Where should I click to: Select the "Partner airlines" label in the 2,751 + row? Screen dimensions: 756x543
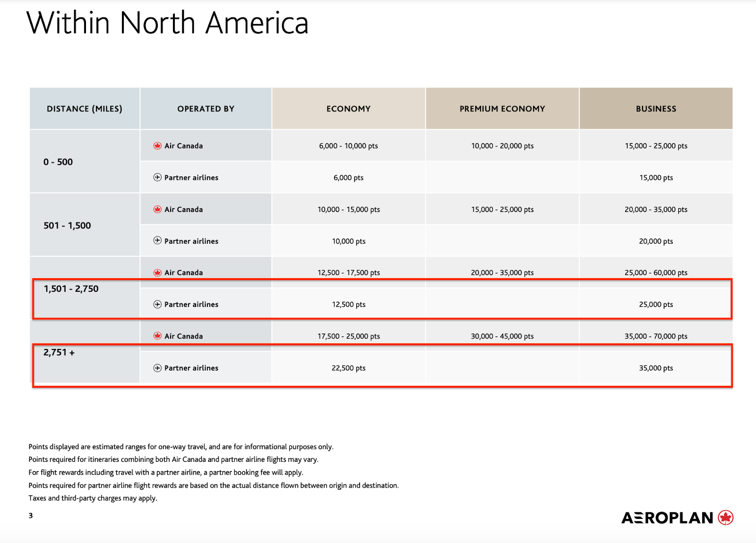click(x=191, y=368)
